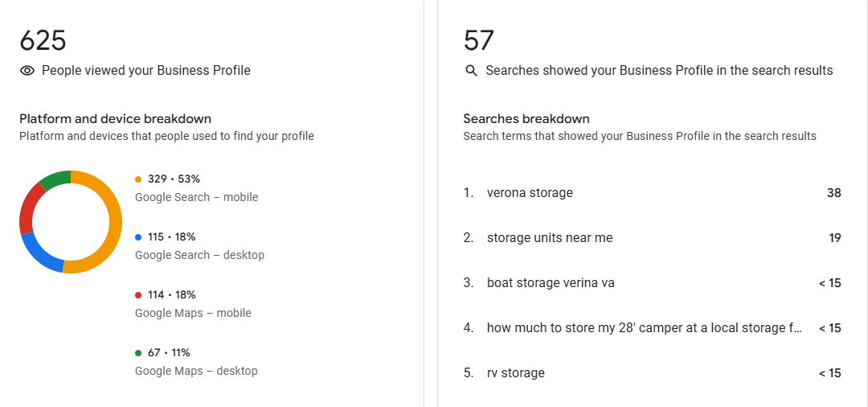Click the red Google Maps mobile dot
Image resolution: width=868 pixels, height=407 pixels.
click(x=138, y=295)
